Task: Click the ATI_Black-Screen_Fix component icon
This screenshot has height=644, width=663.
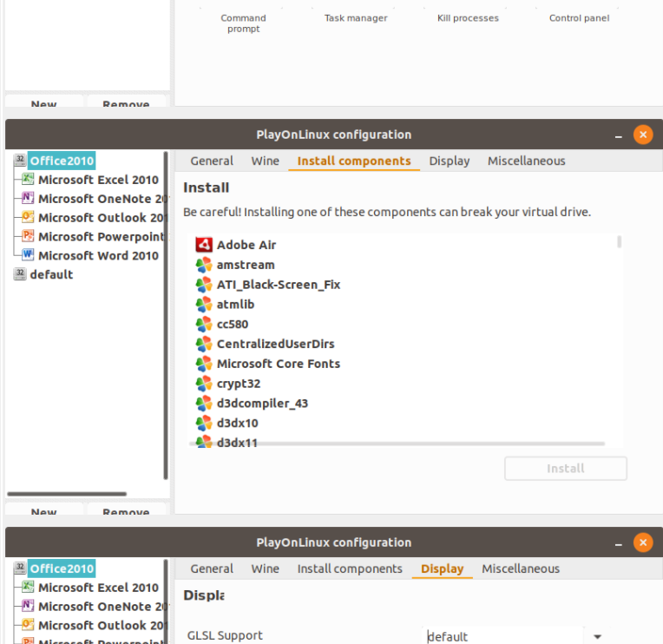Action: (x=204, y=285)
